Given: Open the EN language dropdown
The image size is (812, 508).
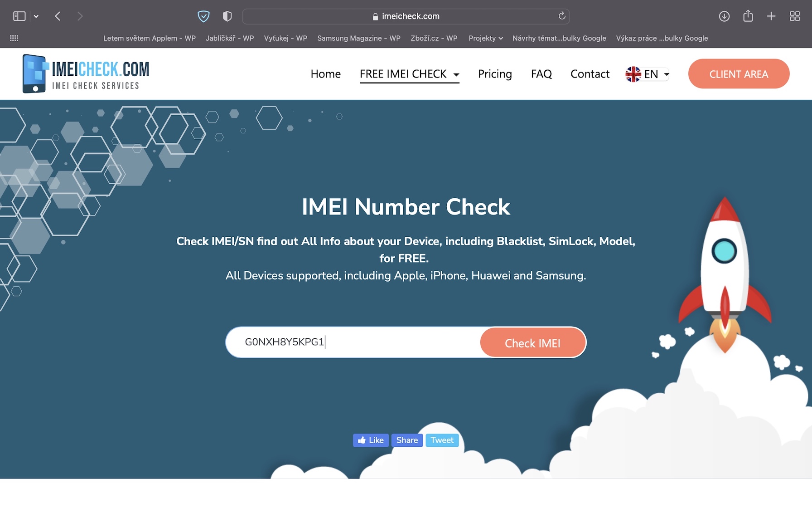Looking at the screenshot, I should pyautogui.click(x=648, y=74).
